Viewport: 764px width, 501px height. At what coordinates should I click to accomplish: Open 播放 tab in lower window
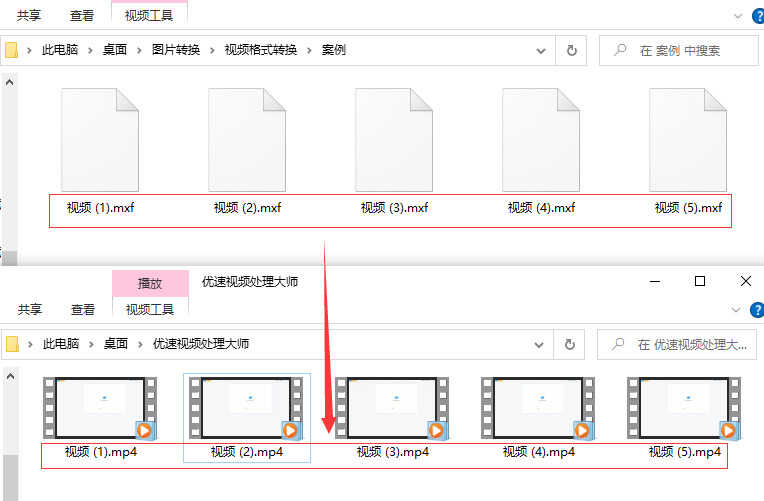(x=149, y=283)
